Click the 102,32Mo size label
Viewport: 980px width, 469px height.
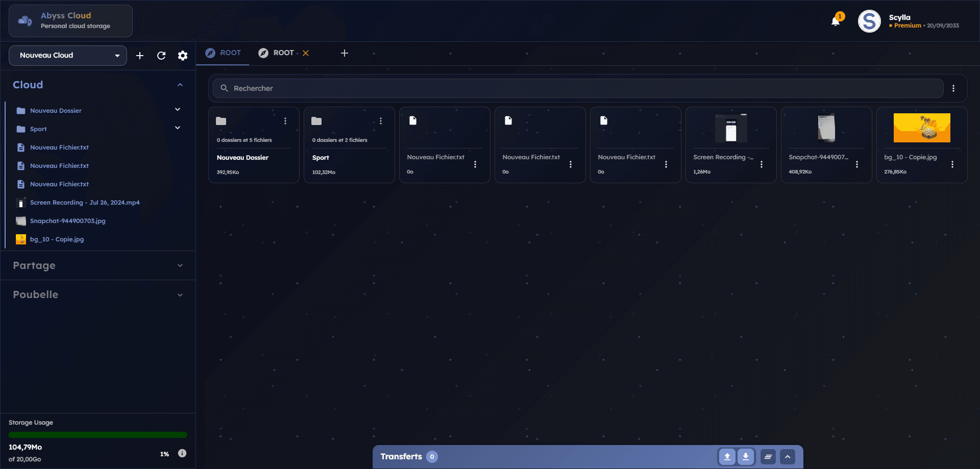[324, 172]
